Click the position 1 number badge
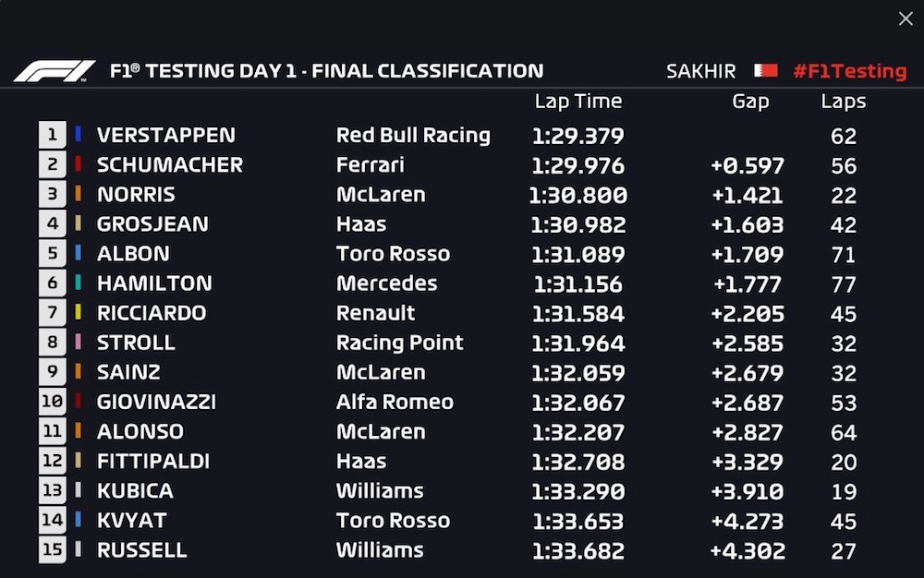This screenshot has width=924, height=578. point(52,136)
